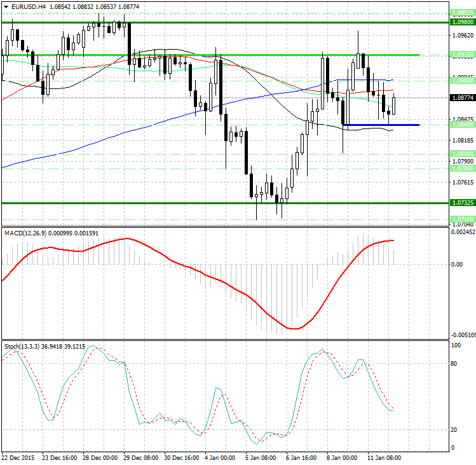Click the MACD 0.00 zero level label

pyautogui.click(x=457, y=264)
